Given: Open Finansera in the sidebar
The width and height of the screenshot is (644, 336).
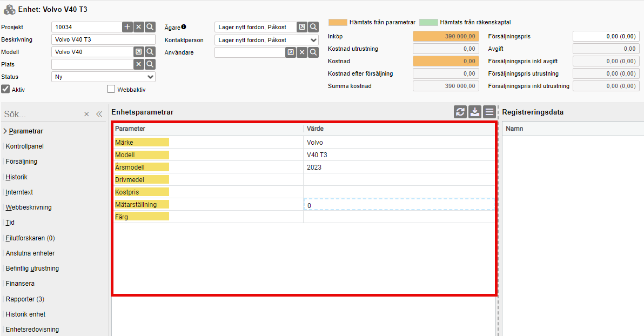Looking at the screenshot, I should tap(20, 284).
